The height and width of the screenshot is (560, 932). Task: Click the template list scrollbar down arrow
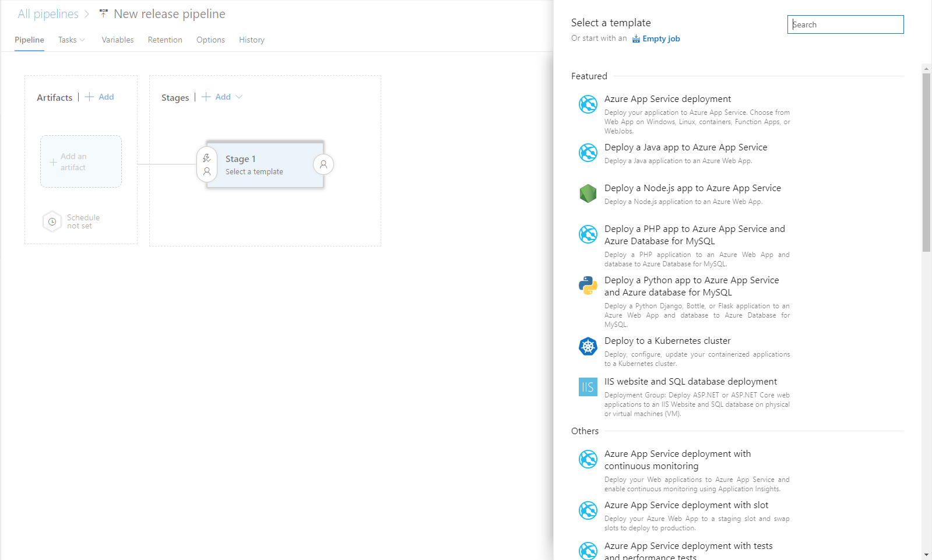click(926, 555)
